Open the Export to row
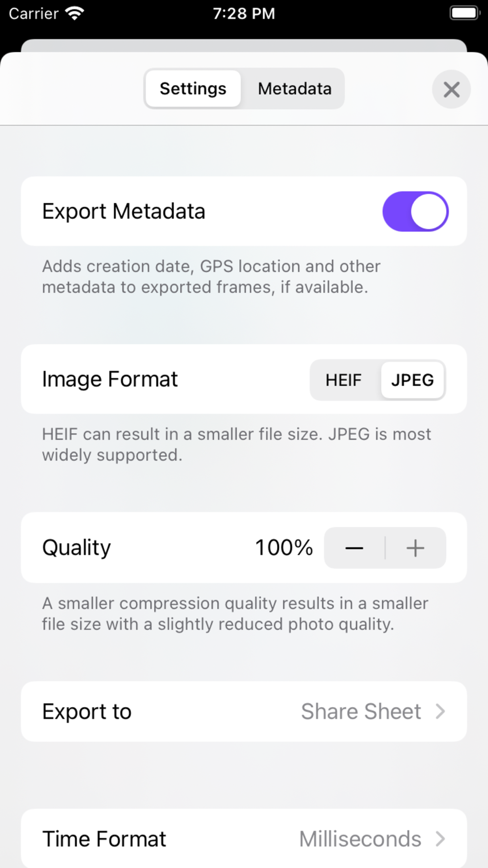Image resolution: width=488 pixels, height=868 pixels. click(x=244, y=711)
